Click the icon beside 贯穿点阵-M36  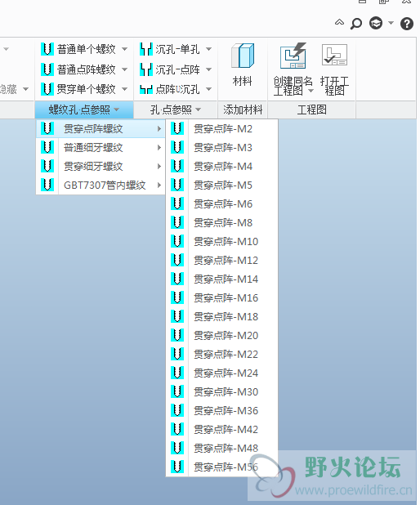pyautogui.click(x=177, y=410)
